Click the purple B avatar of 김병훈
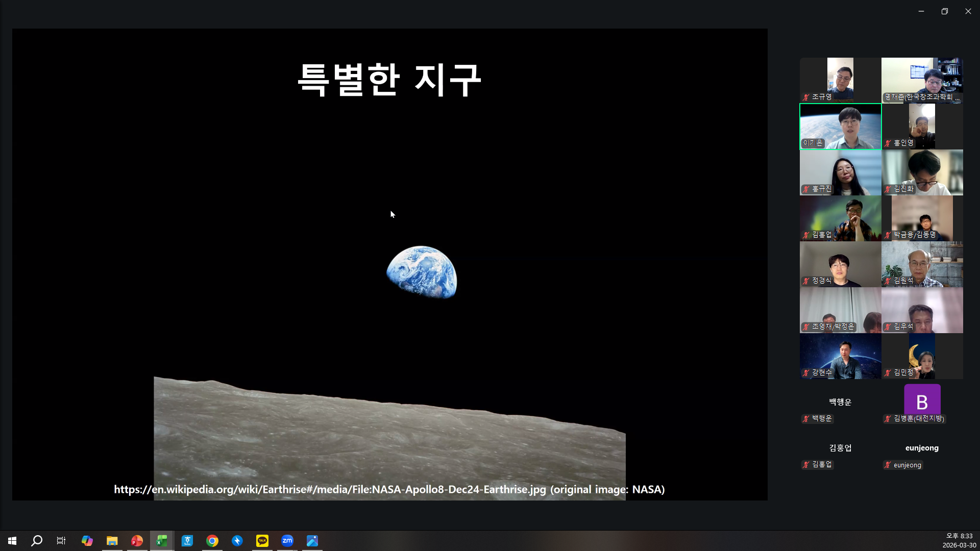 click(x=922, y=400)
